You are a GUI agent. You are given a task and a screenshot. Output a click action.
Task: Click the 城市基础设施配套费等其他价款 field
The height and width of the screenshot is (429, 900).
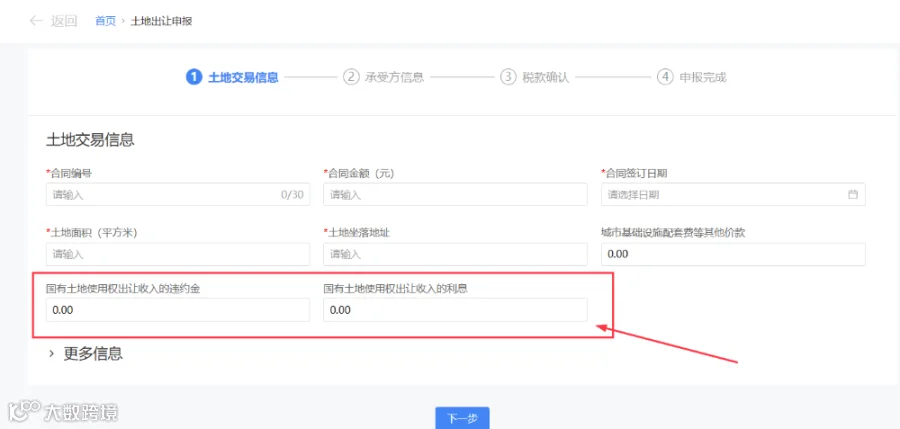733,254
